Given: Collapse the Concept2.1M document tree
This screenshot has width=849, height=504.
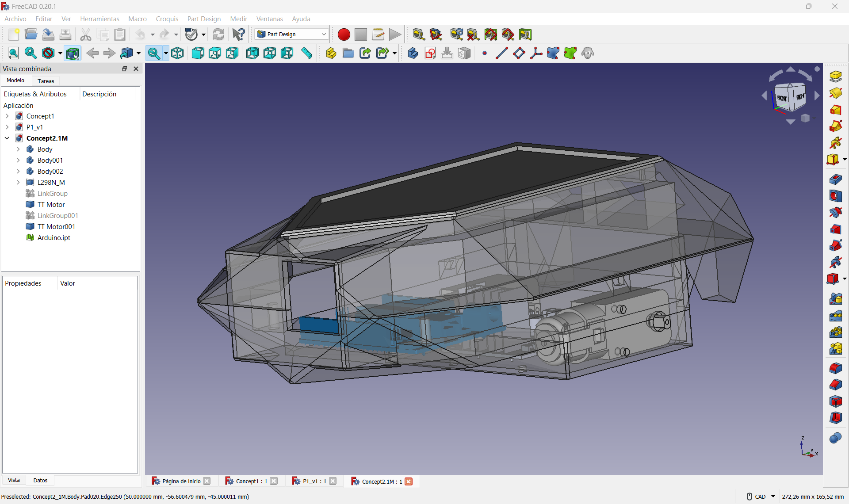Looking at the screenshot, I should click(x=7, y=138).
